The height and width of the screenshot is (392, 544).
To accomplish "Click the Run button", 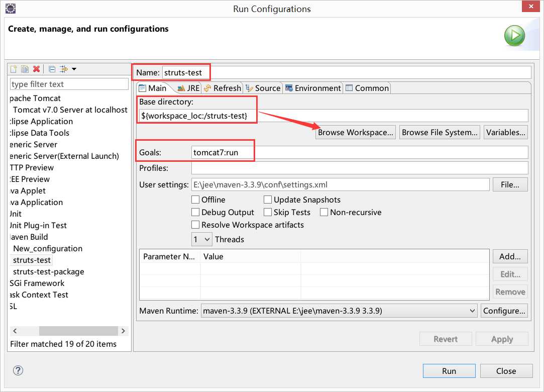I will tap(449, 371).
